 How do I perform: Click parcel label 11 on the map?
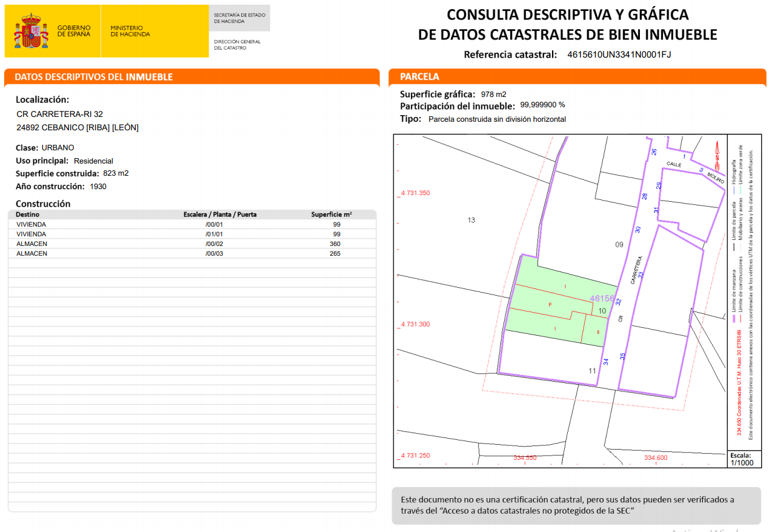593,371
